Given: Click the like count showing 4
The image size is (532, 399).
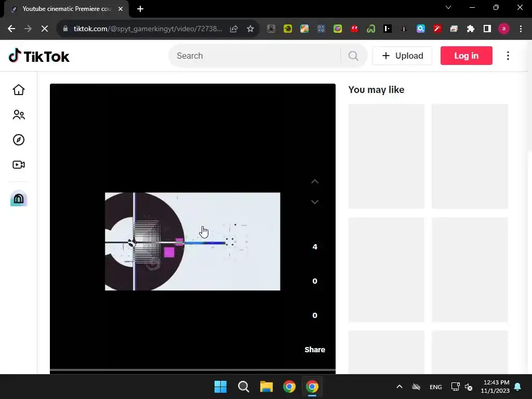Looking at the screenshot, I should click(x=315, y=247).
